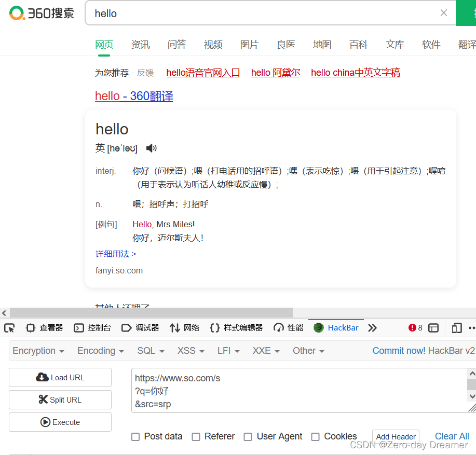Click the URL textarea scroll down arrow
The width and height of the screenshot is (476, 455).
[x=472, y=396]
